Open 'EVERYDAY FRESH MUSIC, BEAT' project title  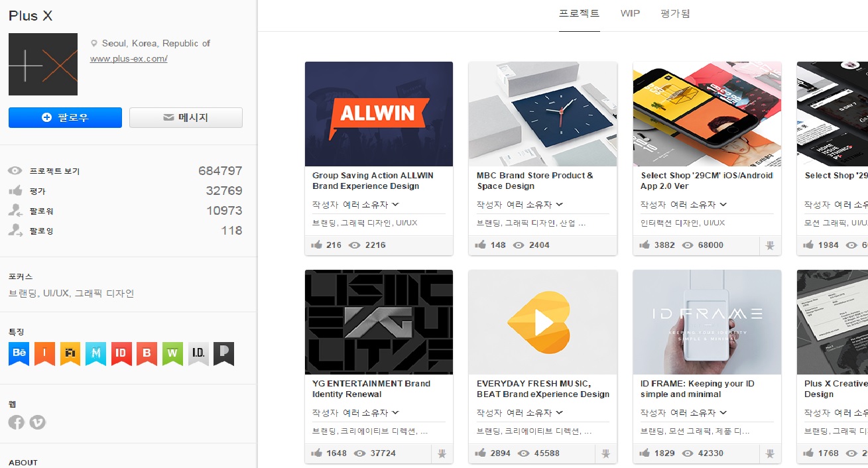tap(543, 389)
